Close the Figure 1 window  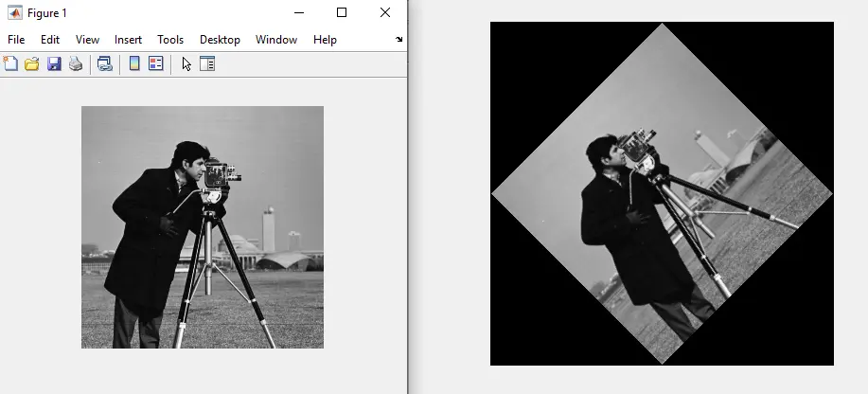(385, 12)
